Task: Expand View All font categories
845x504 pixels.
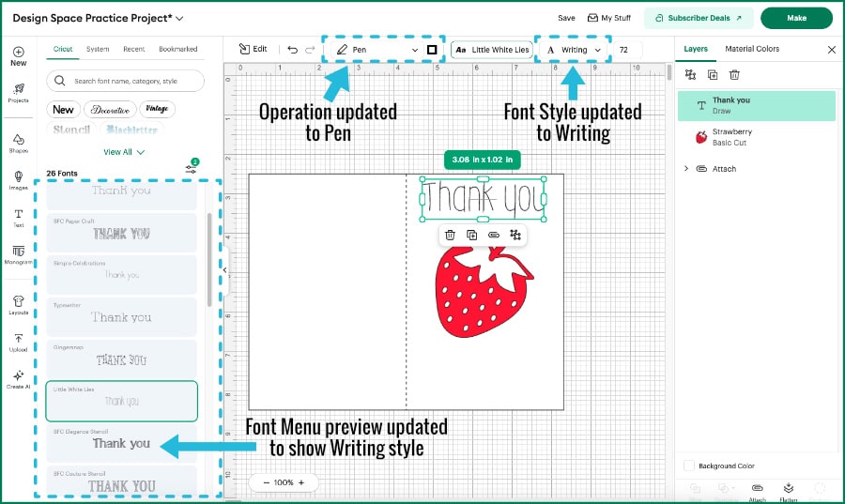Action: pos(124,152)
